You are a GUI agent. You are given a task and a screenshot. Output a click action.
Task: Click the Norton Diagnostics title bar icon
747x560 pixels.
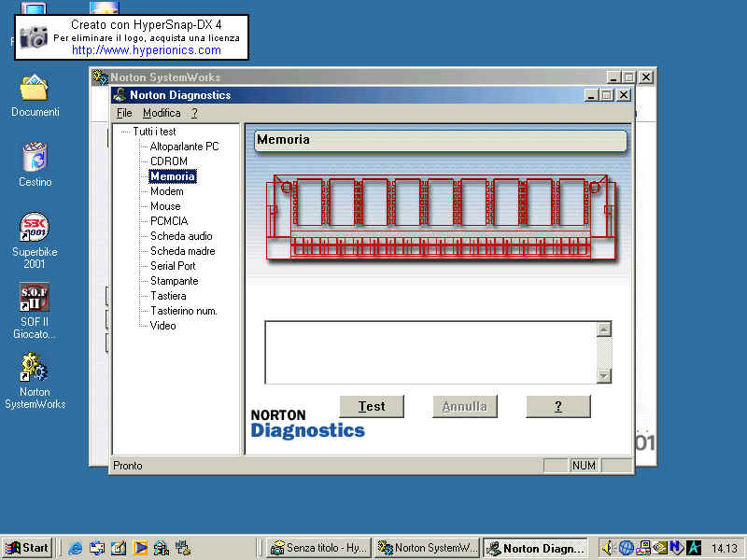click(120, 95)
